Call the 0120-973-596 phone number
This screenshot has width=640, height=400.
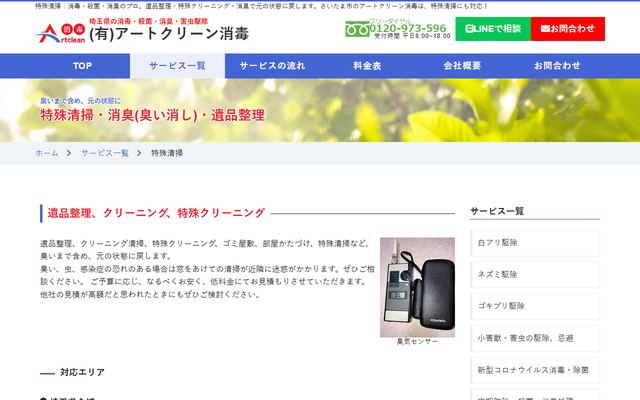408,28
